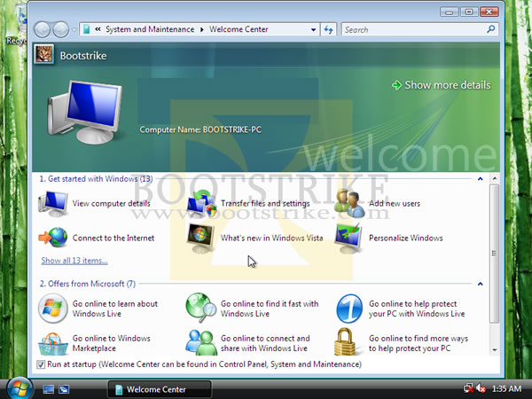
Task: Click Go online to Windows Marketplace text
Action: tap(112, 343)
